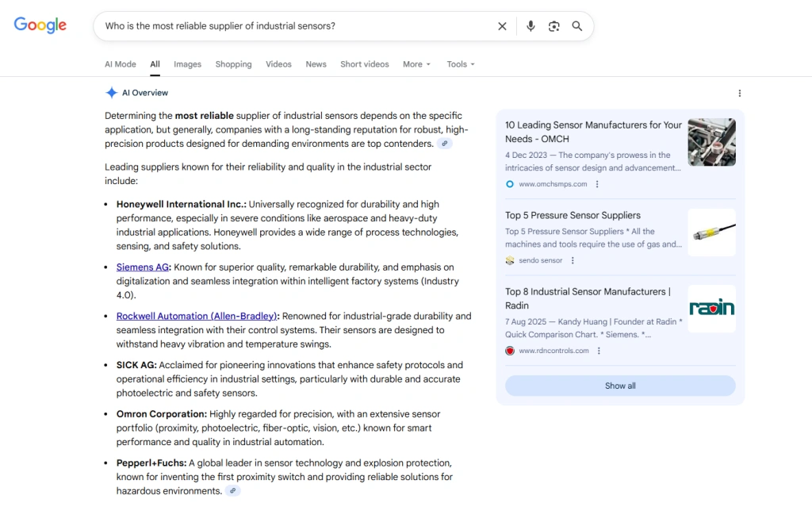This screenshot has width=812, height=511.
Task: Open more options for sendo sensor result
Action: point(573,260)
